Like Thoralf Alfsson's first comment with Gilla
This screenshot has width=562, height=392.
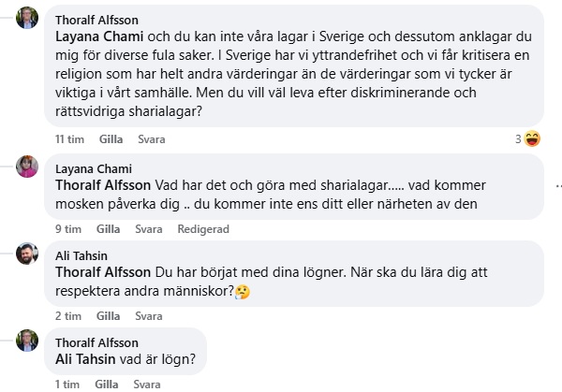point(111,139)
